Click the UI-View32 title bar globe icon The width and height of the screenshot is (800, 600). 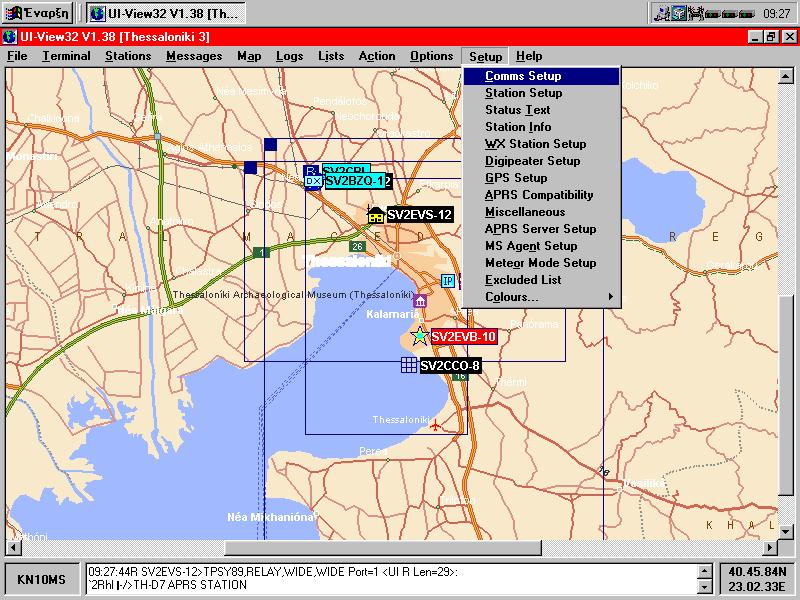pos(10,37)
